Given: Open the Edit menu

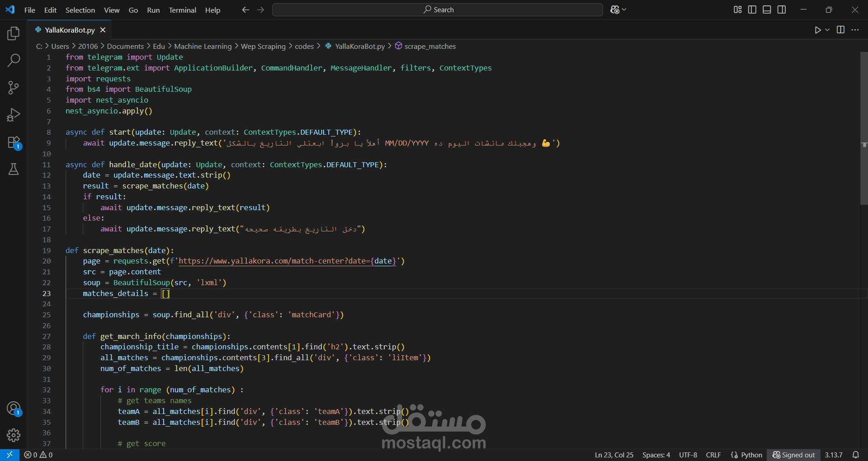Looking at the screenshot, I should coord(50,10).
